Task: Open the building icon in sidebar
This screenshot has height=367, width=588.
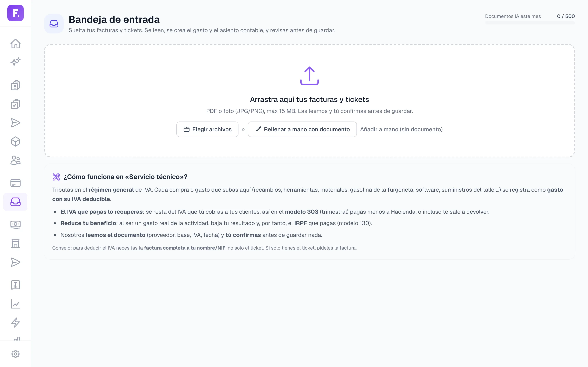Action: point(15,243)
